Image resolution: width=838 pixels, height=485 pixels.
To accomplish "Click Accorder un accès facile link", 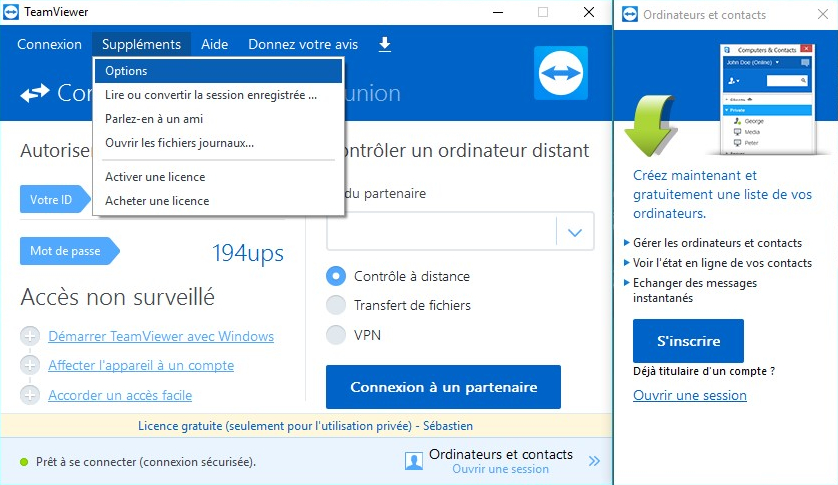I will (x=120, y=395).
